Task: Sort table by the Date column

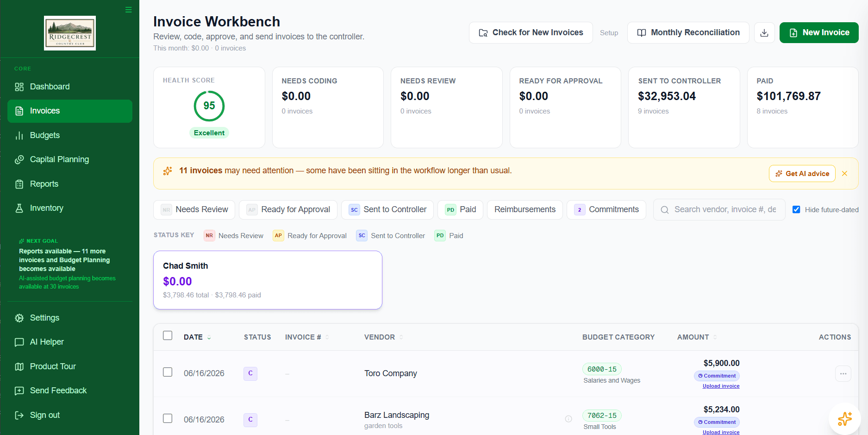Action: point(197,337)
